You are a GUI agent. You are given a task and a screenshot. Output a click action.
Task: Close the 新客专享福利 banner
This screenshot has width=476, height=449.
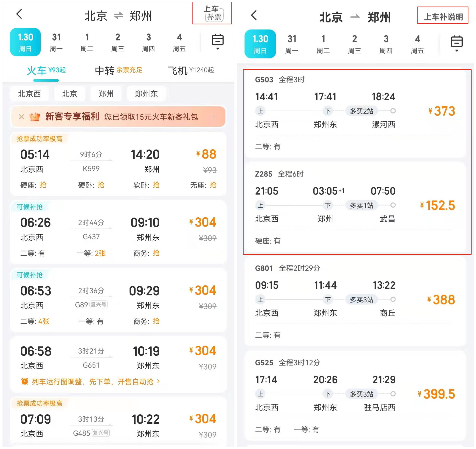(22, 117)
